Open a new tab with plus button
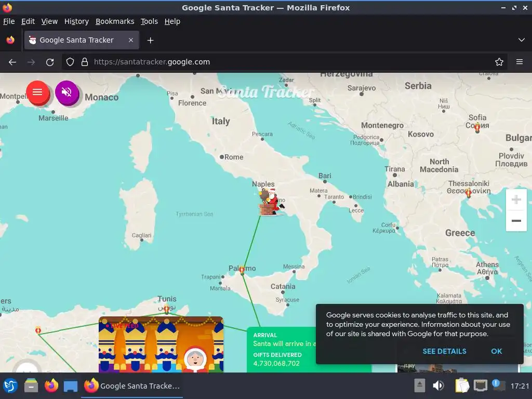 [150, 41]
